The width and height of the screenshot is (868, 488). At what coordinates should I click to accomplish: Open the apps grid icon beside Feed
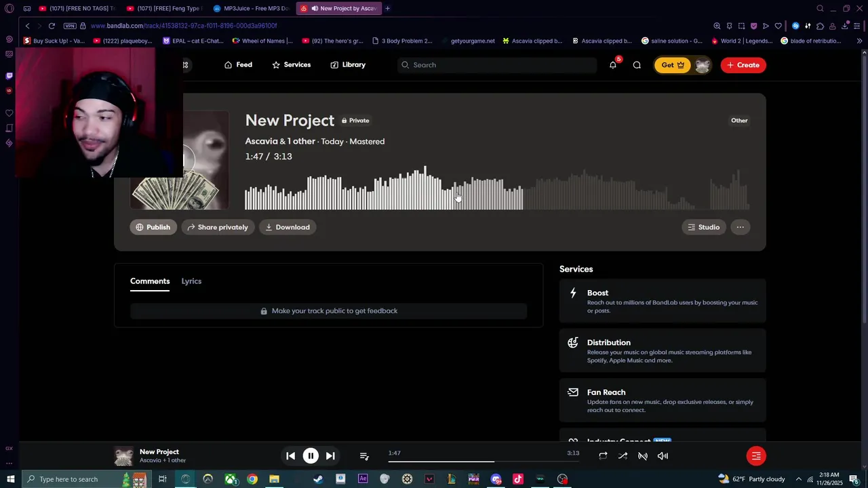pyautogui.click(x=185, y=65)
